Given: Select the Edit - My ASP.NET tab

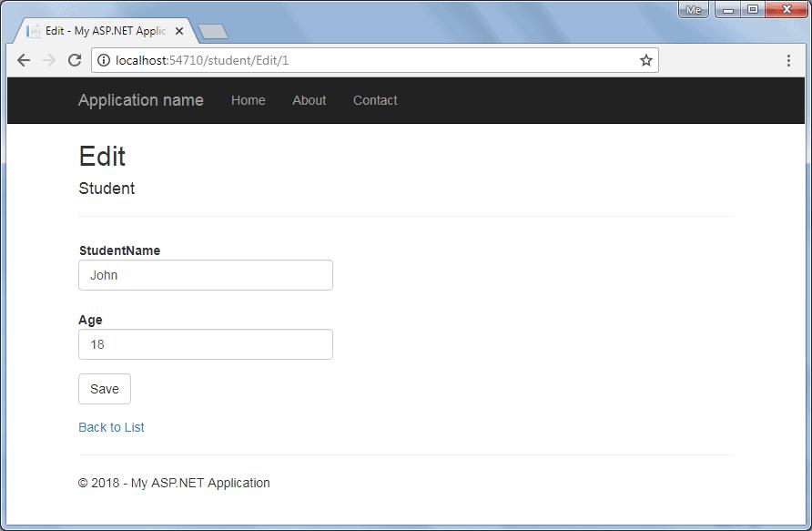Looking at the screenshot, I should pyautogui.click(x=100, y=31).
